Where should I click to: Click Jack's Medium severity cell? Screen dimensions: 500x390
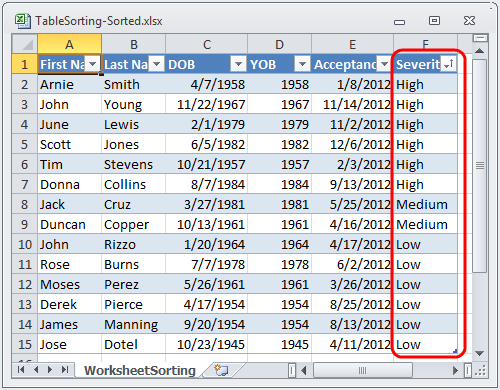pos(425,204)
